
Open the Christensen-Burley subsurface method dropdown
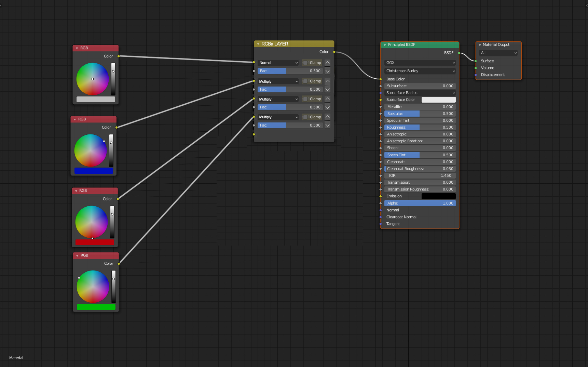click(420, 71)
